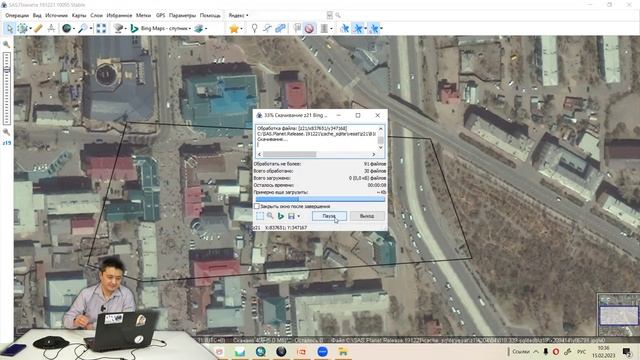The height and width of the screenshot is (360, 640).
Task: Click the first blue GPS satellite icon
Action: click(344, 28)
